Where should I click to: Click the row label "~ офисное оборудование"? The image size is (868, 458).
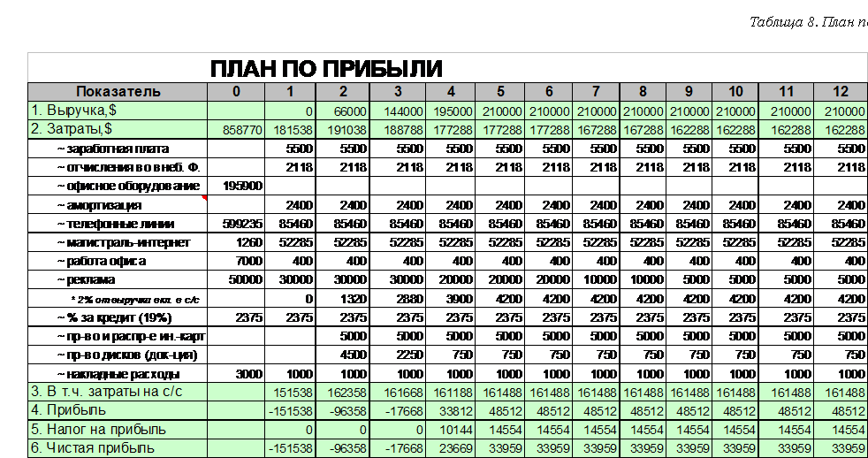pyautogui.click(x=128, y=186)
